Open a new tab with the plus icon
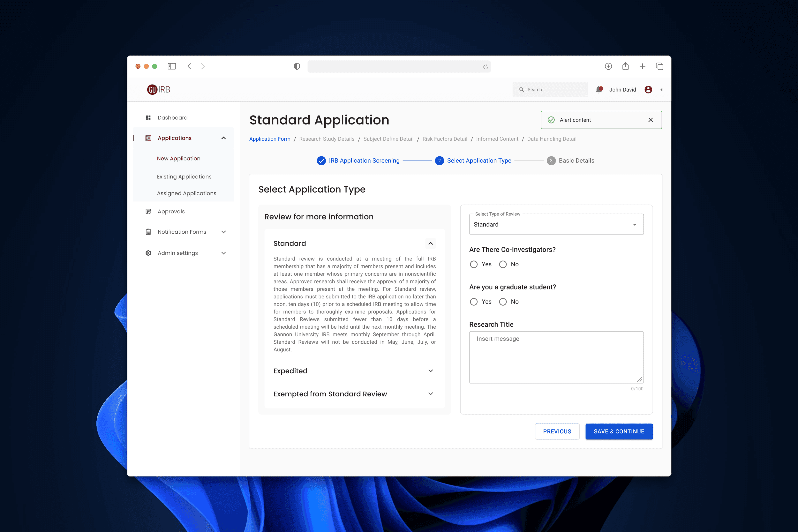 642,66
